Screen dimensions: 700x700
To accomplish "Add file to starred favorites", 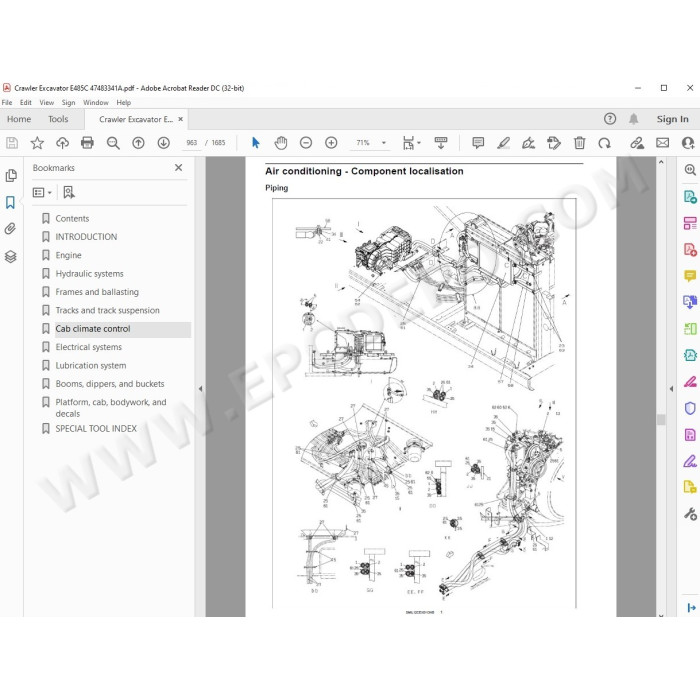I will click(x=37, y=143).
